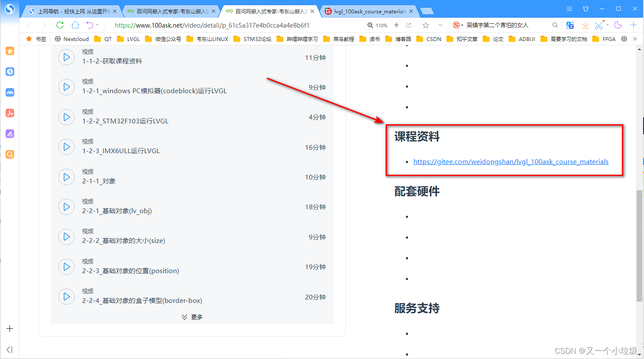The height and width of the screenshot is (359, 644).
Task: Toggle the lightning speed mode icon
Action: coord(396,25)
